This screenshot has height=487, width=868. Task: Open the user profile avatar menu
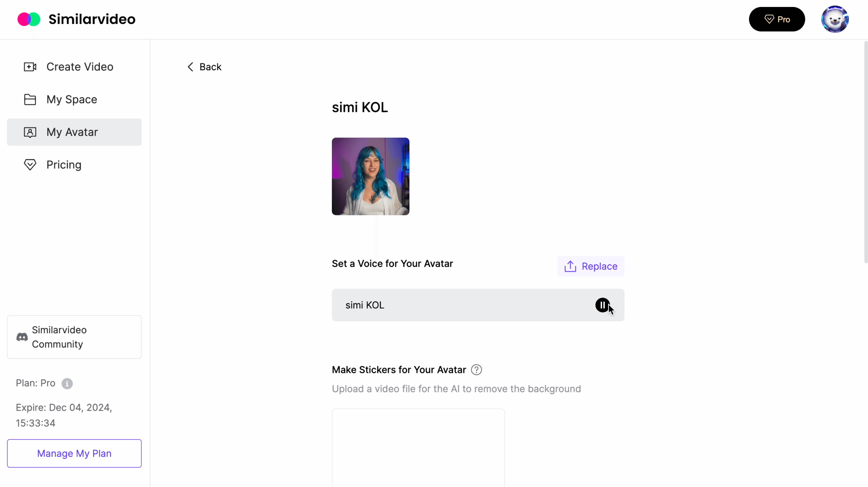(835, 19)
